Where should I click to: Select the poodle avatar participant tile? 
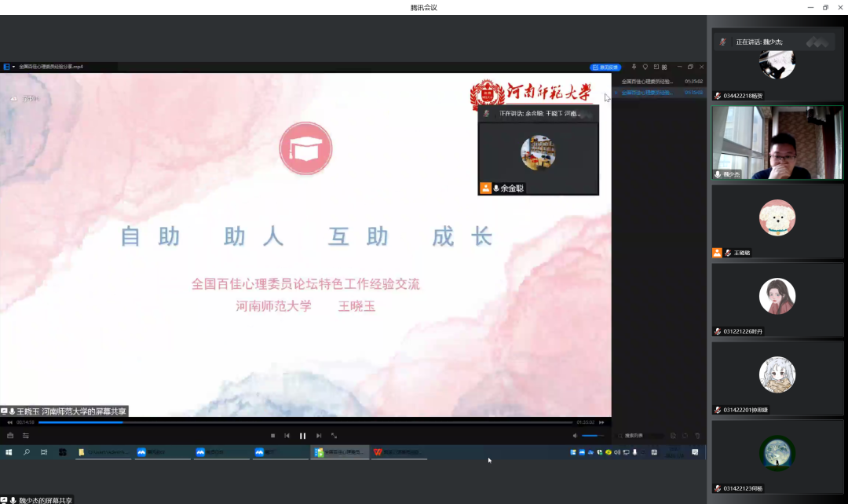tap(777, 221)
